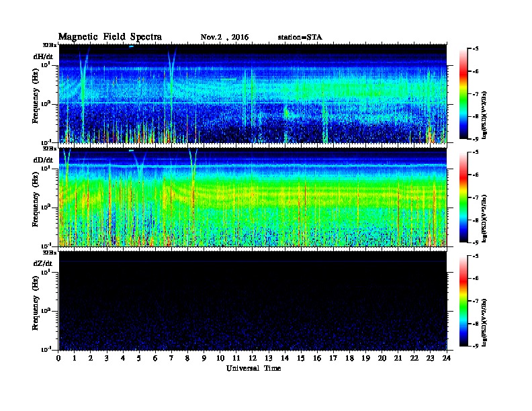The width and height of the screenshot is (532, 411).
Task: Click hour tick label '6' on time axis
Action: [x=155, y=359]
